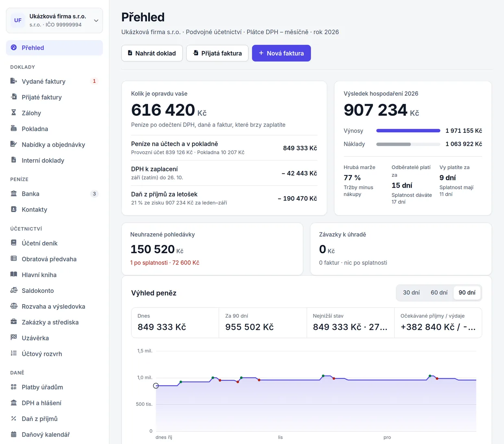Click the Daň z příjmů percent icon

coord(14,418)
